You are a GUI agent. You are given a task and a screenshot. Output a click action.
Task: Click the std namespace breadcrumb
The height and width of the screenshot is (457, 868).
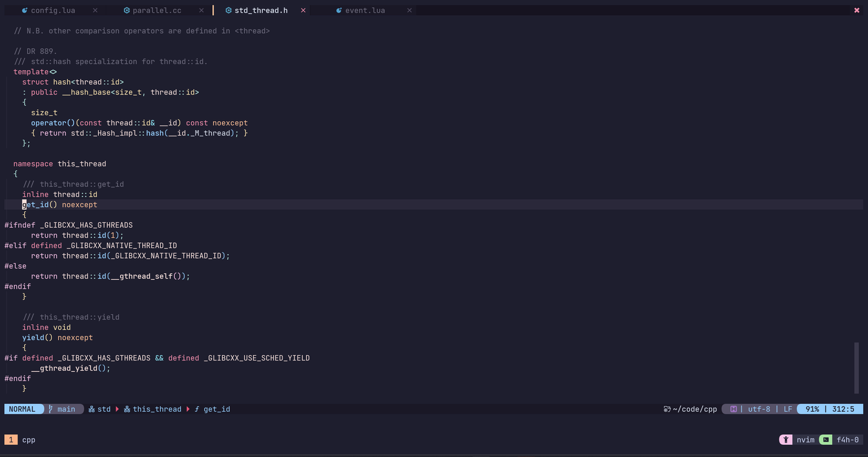point(104,409)
